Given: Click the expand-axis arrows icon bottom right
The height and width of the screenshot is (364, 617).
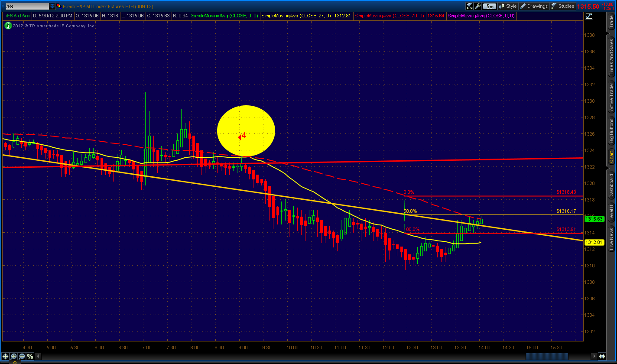Looking at the screenshot, I should point(602,356).
